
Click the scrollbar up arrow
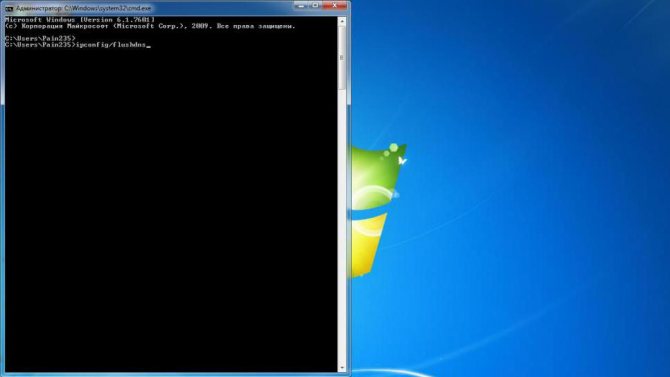(342, 21)
